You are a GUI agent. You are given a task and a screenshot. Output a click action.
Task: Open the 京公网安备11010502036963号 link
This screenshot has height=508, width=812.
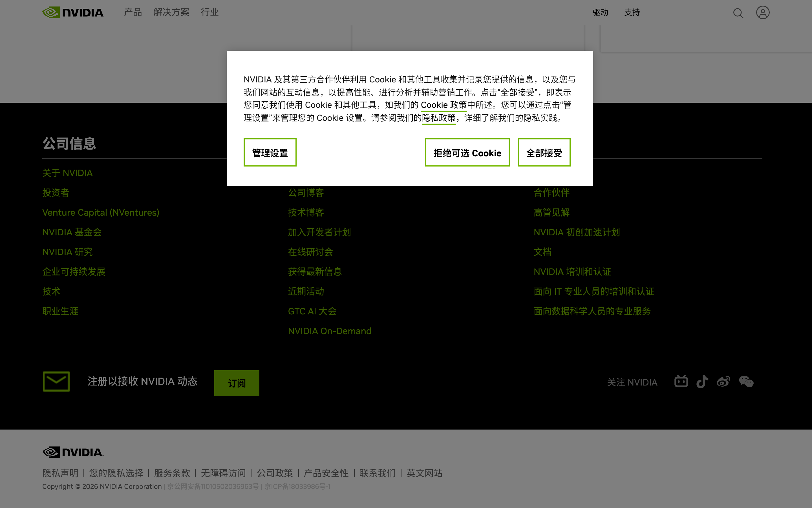click(213, 487)
